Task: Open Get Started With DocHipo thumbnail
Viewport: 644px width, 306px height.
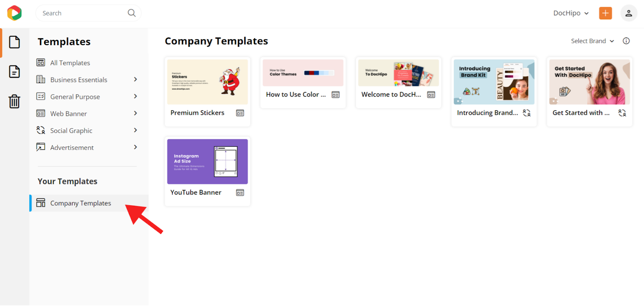Action: 590,82
